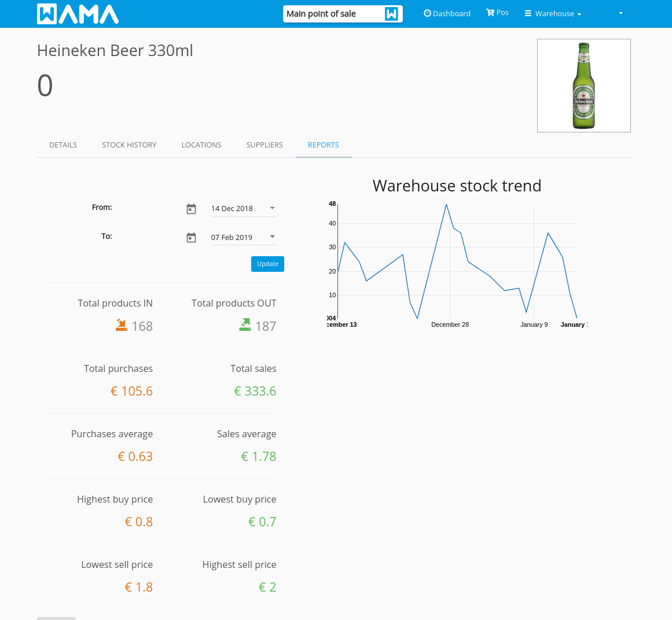The height and width of the screenshot is (620, 672).
Task: Click the Highest buy price € 0.8
Action: [138, 522]
